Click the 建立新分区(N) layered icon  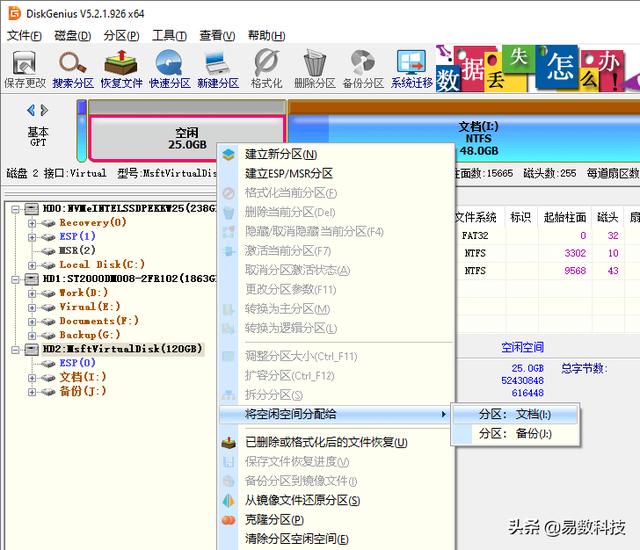[229, 155]
